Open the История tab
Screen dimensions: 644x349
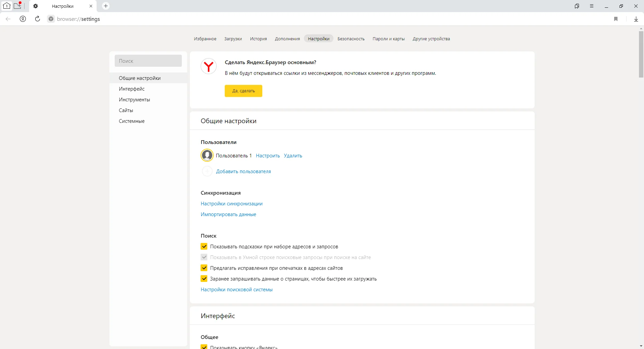point(258,39)
